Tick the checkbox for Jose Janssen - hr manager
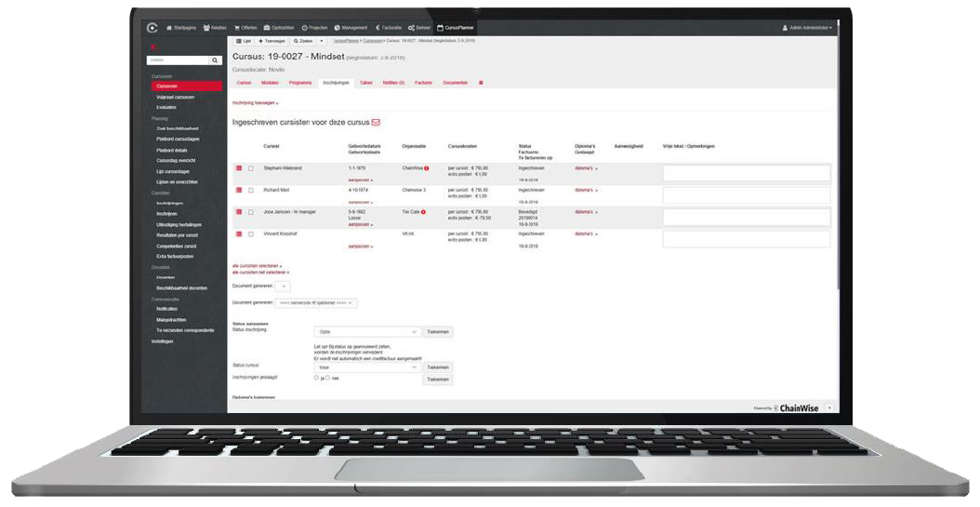The image size is (980, 507). coord(251,212)
